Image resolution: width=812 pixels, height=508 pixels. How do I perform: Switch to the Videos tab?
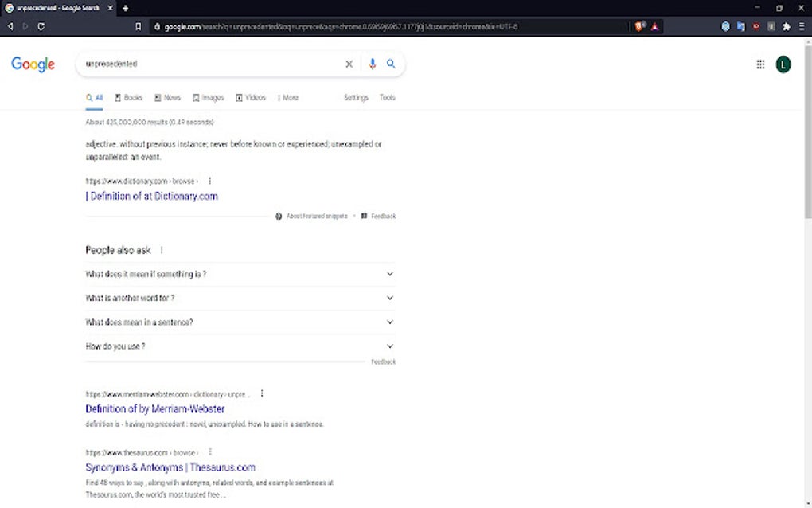(251, 97)
